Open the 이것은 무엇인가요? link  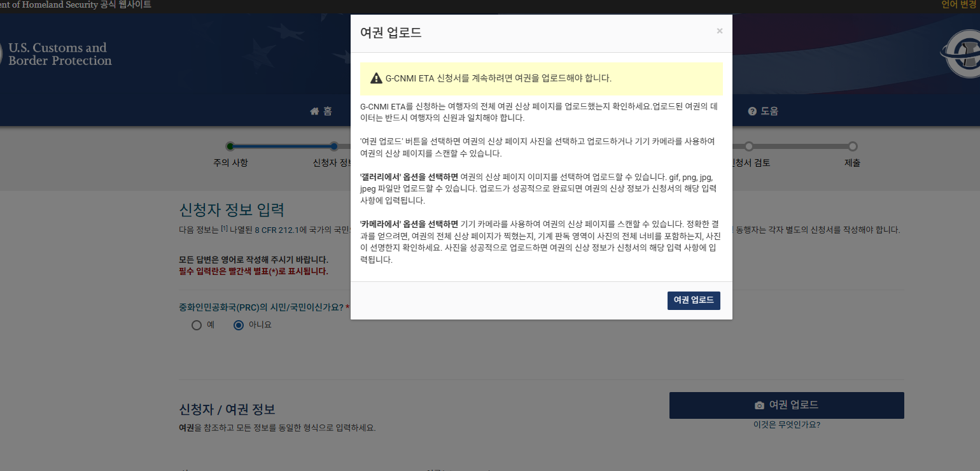point(787,425)
